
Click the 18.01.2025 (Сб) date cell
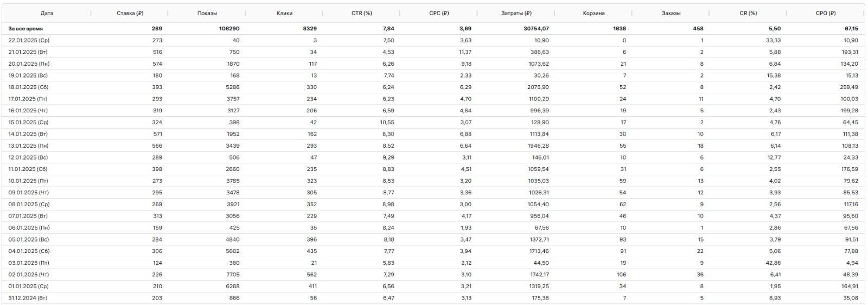[28, 87]
